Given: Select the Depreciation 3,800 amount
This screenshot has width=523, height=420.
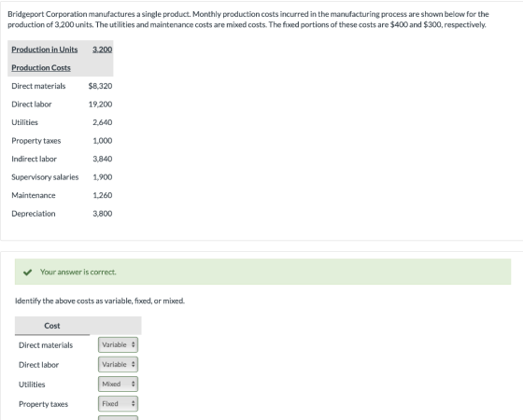Looking at the screenshot, I should click(x=103, y=214).
